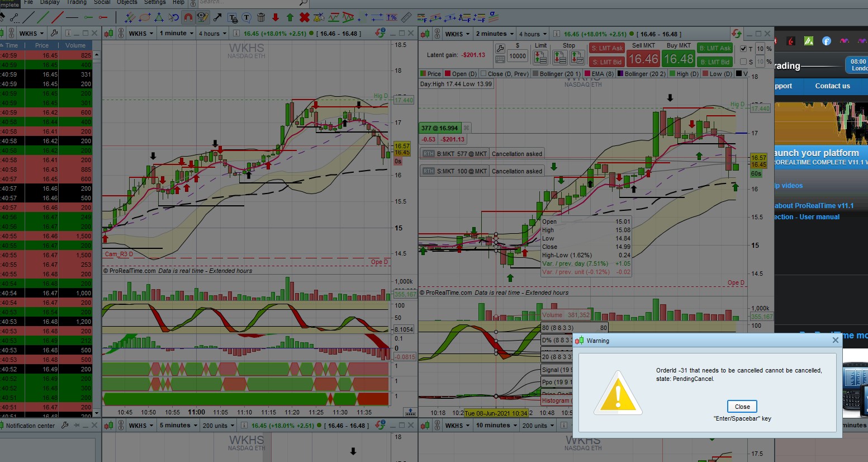The width and height of the screenshot is (868, 462).
Task: Toggle the EMA (8) indicator legend
Action: click(599, 74)
